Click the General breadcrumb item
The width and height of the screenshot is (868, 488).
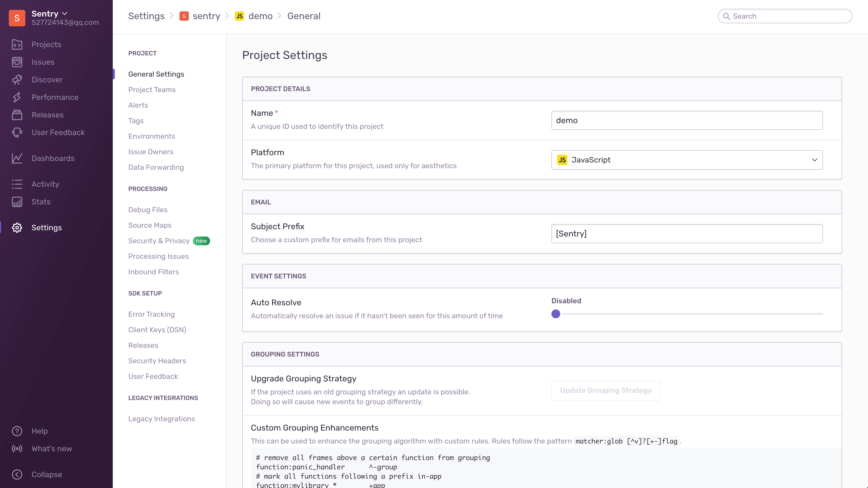click(x=304, y=16)
